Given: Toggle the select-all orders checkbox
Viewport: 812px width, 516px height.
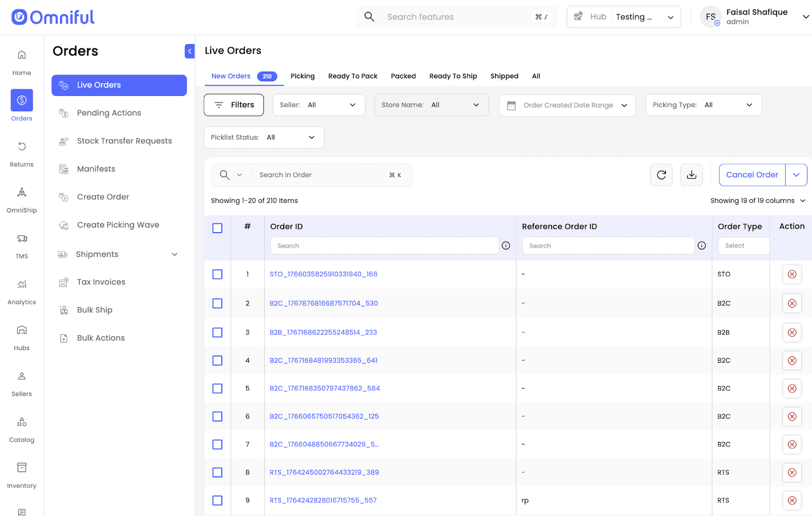Looking at the screenshot, I should 217,228.
